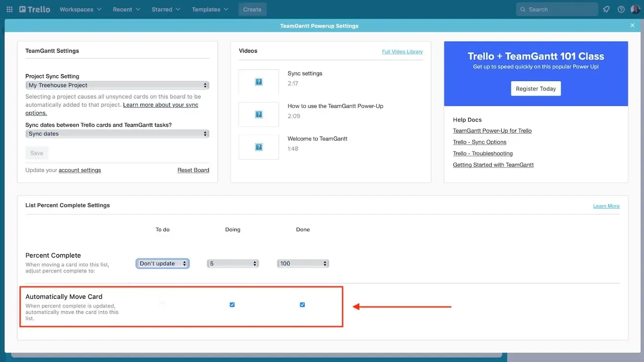
Task: Open the Full Video Library link
Action: click(x=402, y=52)
